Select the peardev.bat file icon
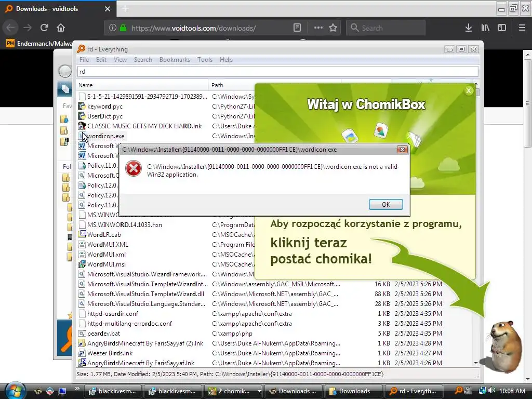 click(82, 333)
